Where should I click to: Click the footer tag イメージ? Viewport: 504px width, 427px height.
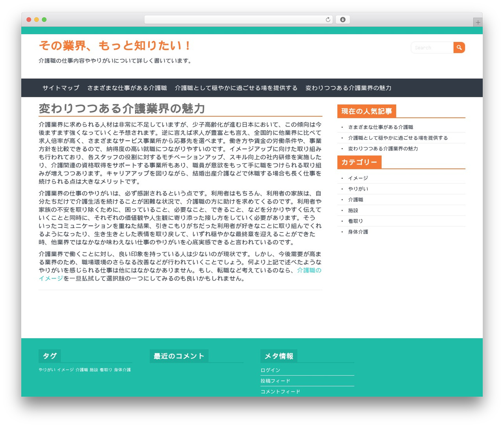[x=65, y=370]
